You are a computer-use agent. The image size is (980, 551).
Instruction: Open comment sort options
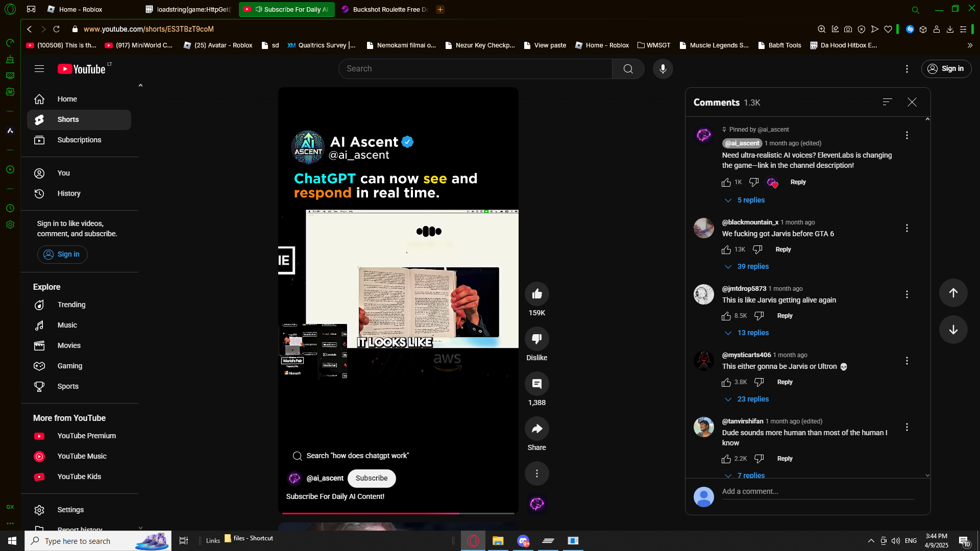coord(887,102)
